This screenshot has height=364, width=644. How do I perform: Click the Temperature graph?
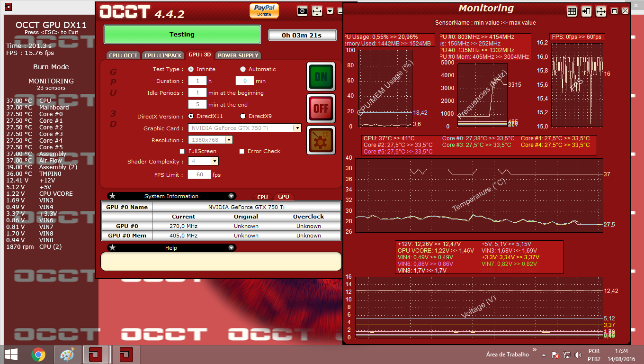tap(479, 195)
